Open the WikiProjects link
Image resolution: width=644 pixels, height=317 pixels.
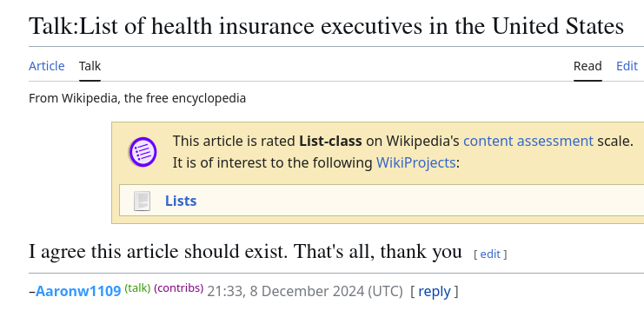[x=416, y=162]
